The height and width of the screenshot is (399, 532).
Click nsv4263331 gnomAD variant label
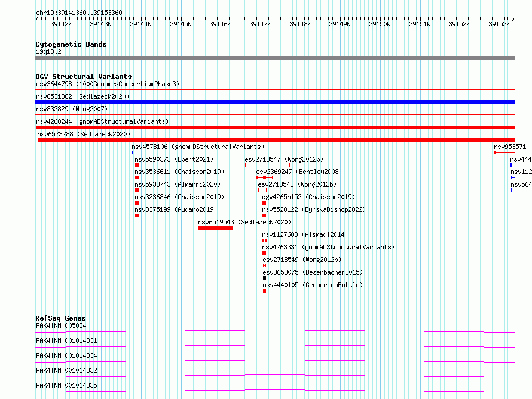point(328,247)
